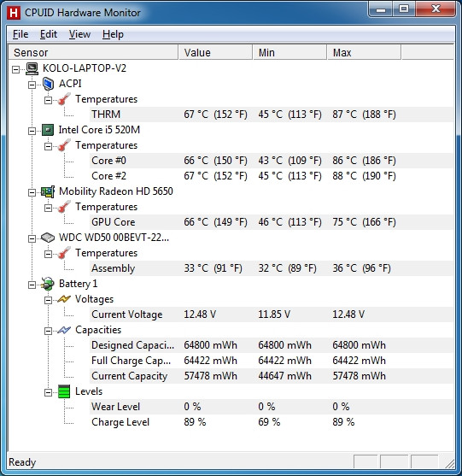Click the Battery 1 plug icon
The image size is (462, 476).
(48, 284)
